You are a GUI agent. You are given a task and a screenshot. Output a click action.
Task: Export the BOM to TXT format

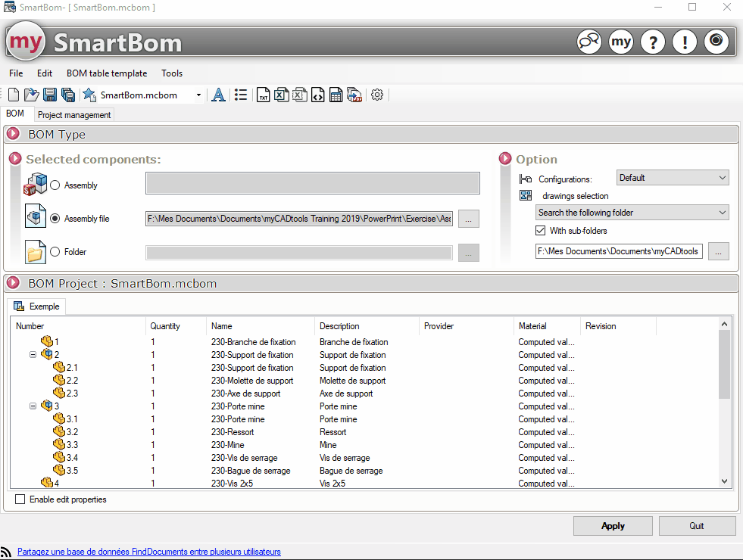coord(264,95)
